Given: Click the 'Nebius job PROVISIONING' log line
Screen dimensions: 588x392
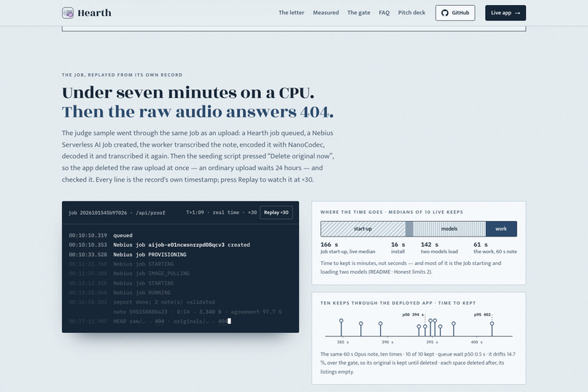Looking at the screenshot, I should (x=128, y=254).
